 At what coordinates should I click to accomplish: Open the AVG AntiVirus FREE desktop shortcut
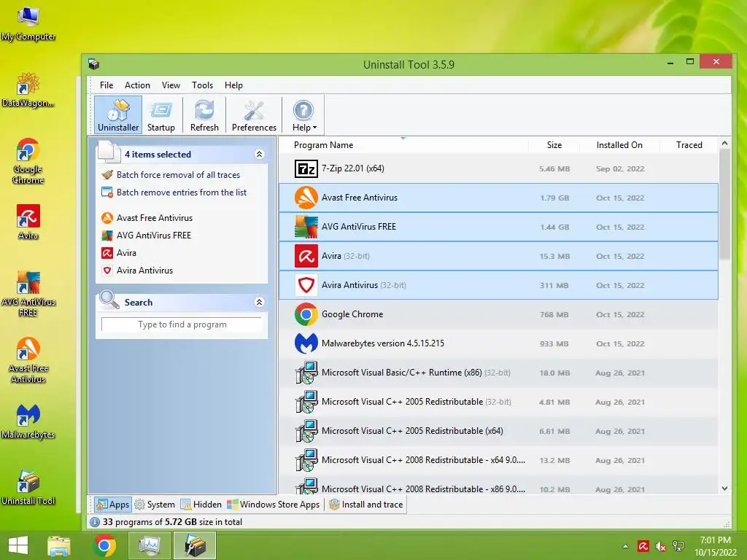28,294
